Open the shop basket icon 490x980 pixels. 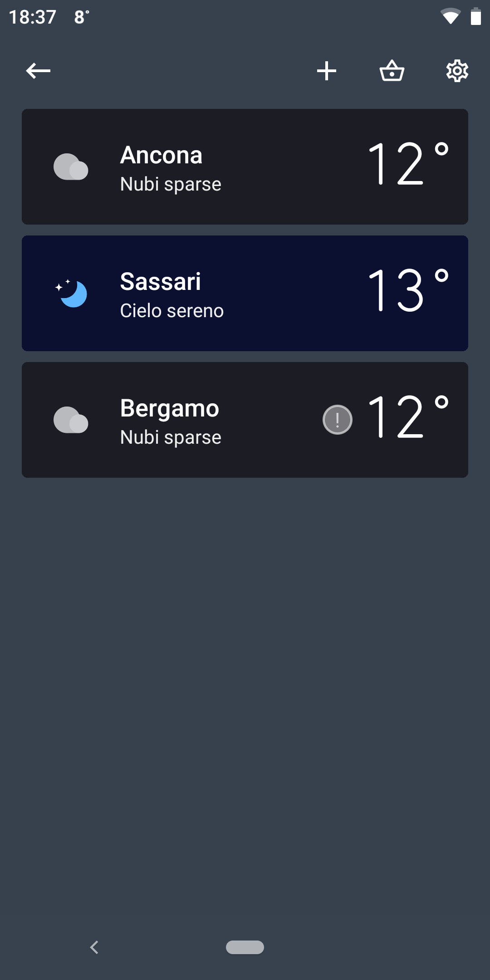pyautogui.click(x=392, y=71)
